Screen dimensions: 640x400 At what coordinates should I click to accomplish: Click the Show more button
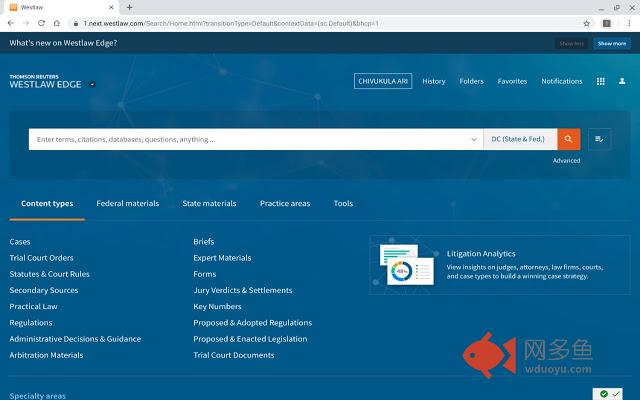[612, 43]
